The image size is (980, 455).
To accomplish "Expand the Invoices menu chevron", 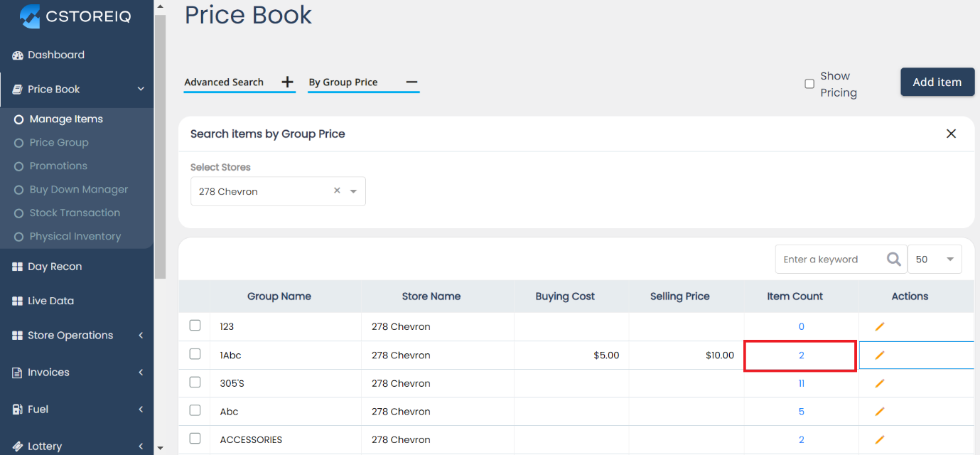I will click(x=141, y=373).
